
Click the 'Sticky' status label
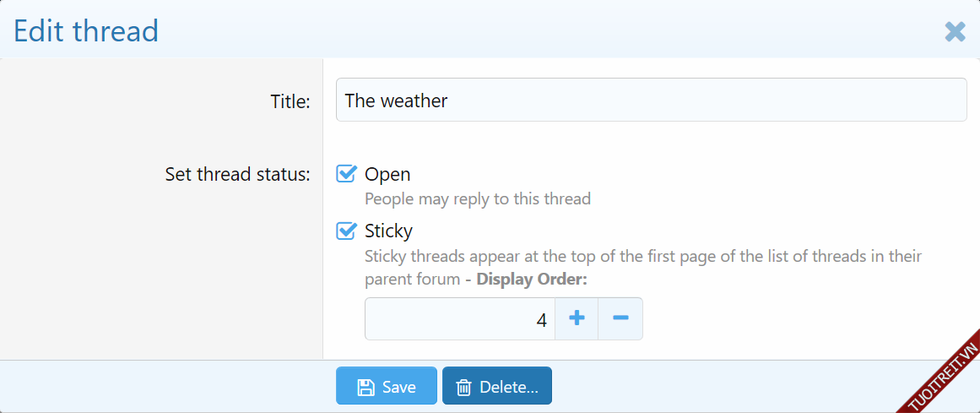tap(388, 231)
